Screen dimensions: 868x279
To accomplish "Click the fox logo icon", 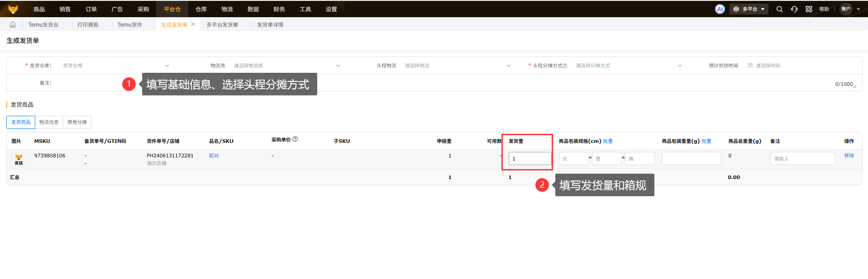I will 13,9.
